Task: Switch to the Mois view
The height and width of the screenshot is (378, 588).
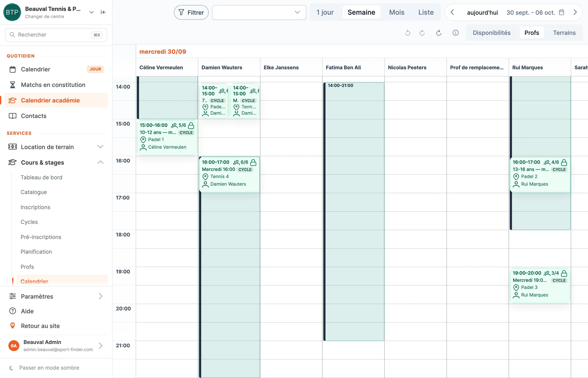Action: point(396,12)
